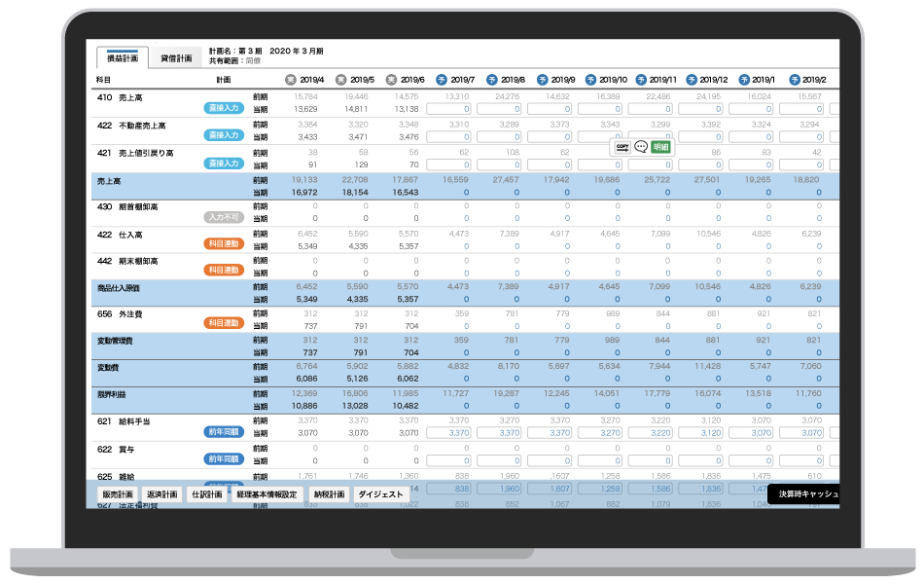Image resolution: width=924 pixels, height=584 pixels.
Task: Click the 予 badge beside 2019/12
Action: (693, 80)
